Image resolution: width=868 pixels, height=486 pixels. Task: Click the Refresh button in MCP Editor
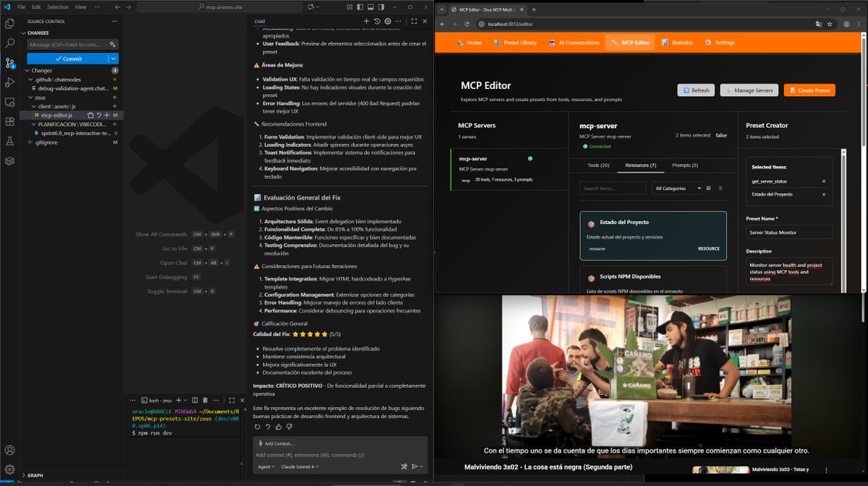(696, 90)
